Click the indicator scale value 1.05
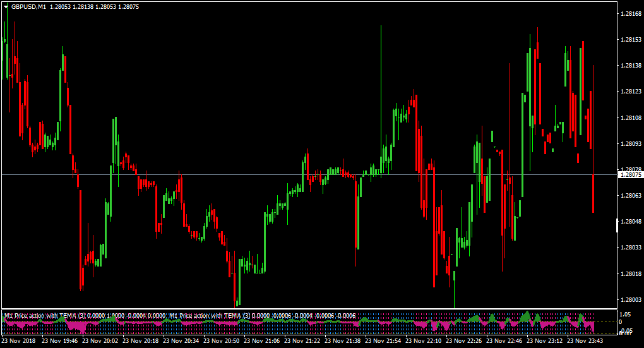This screenshot has height=348, width=644. [x=625, y=315]
